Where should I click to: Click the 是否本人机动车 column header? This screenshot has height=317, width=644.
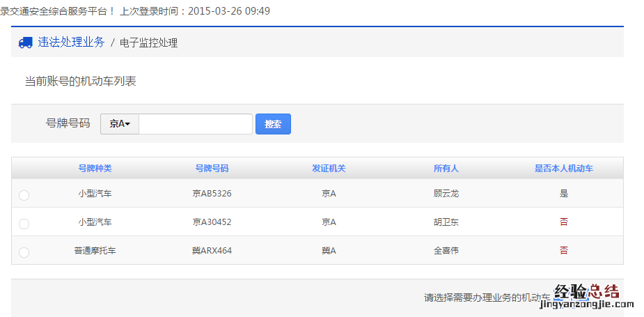[x=563, y=169]
